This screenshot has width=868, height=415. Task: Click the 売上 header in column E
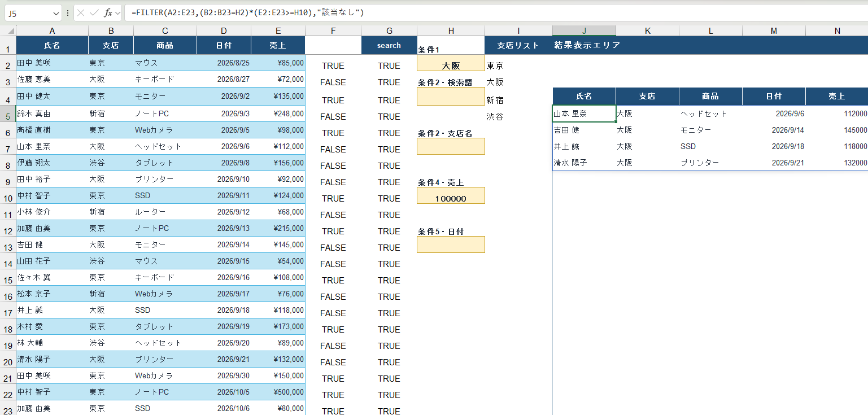(278, 45)
